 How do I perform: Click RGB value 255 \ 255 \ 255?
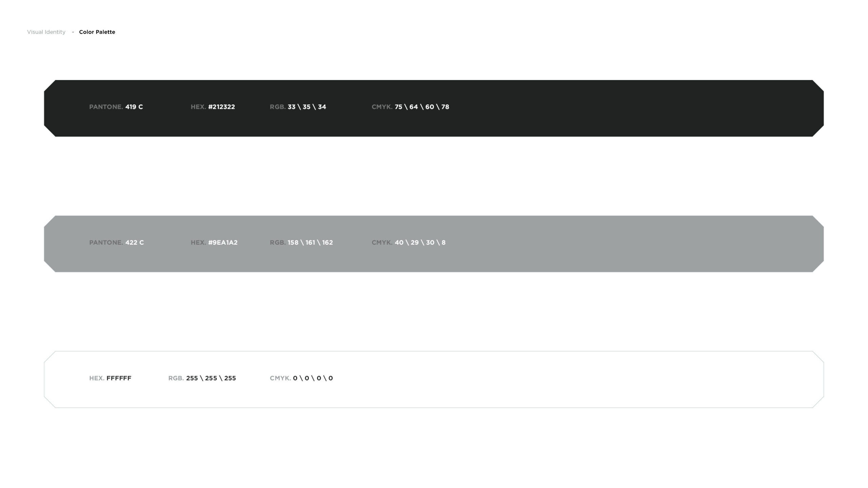coord(211,378)
